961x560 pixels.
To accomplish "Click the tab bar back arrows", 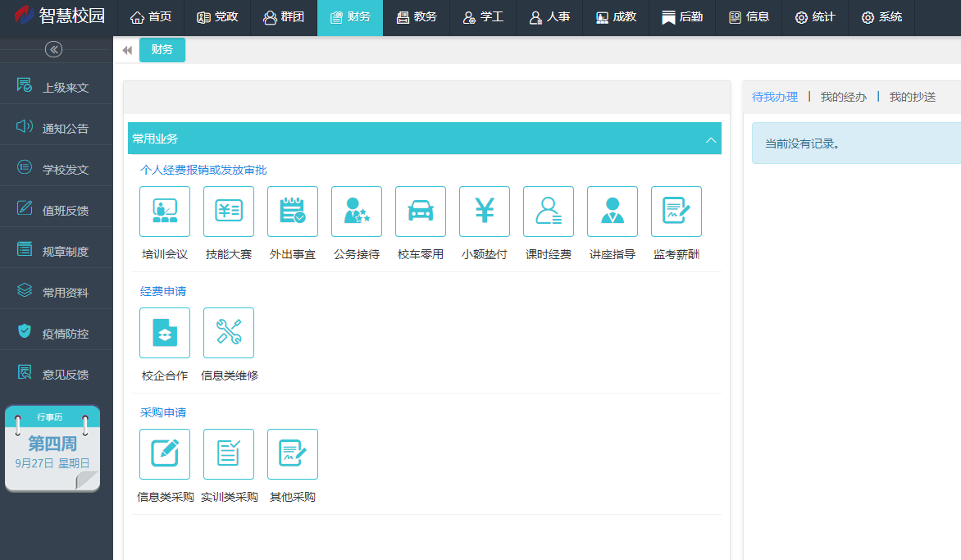I will coord(127,51).
